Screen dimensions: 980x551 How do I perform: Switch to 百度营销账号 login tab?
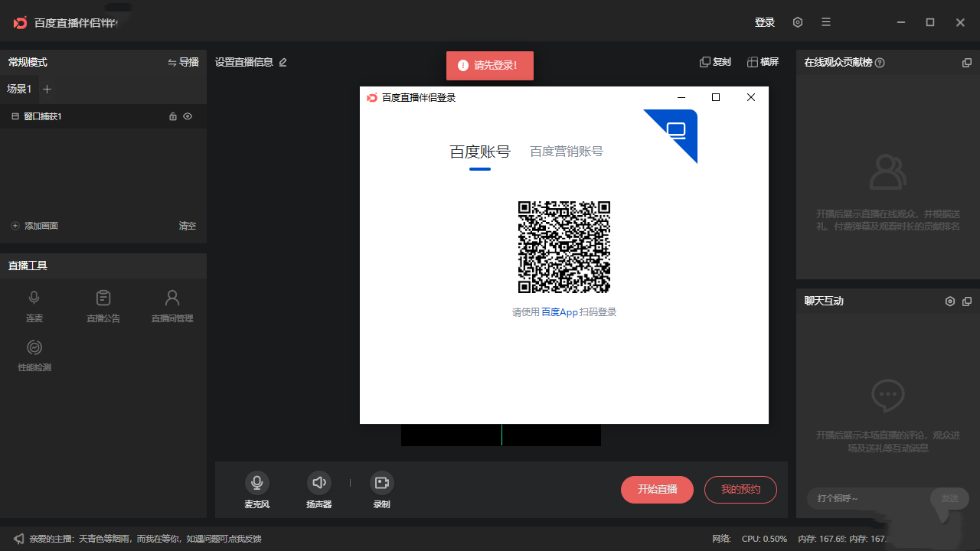(x=567, y=152)
